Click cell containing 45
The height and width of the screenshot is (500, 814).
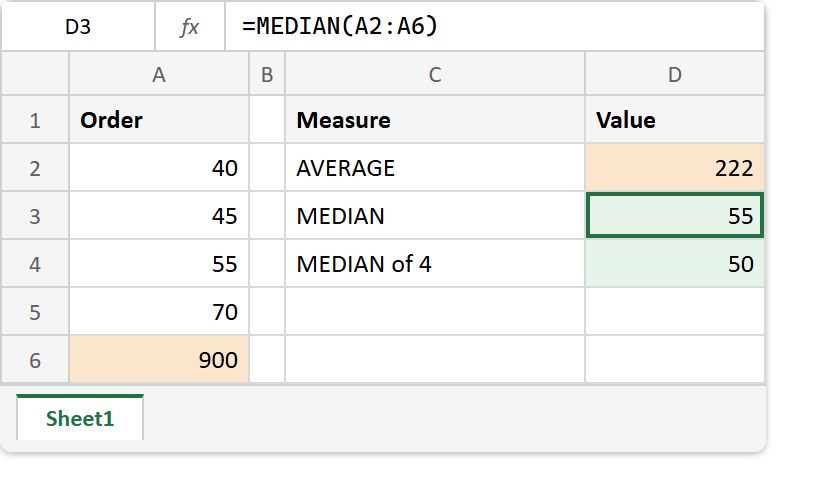tap(159, 215)
